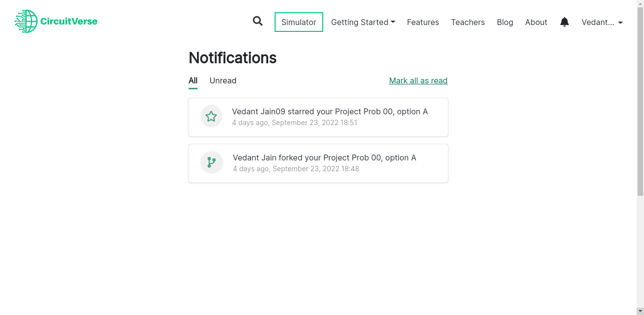This screenshot has height=315, width=644.
Task: Click the CircuitVerse globe logo
Action: [x=26, y=21]
